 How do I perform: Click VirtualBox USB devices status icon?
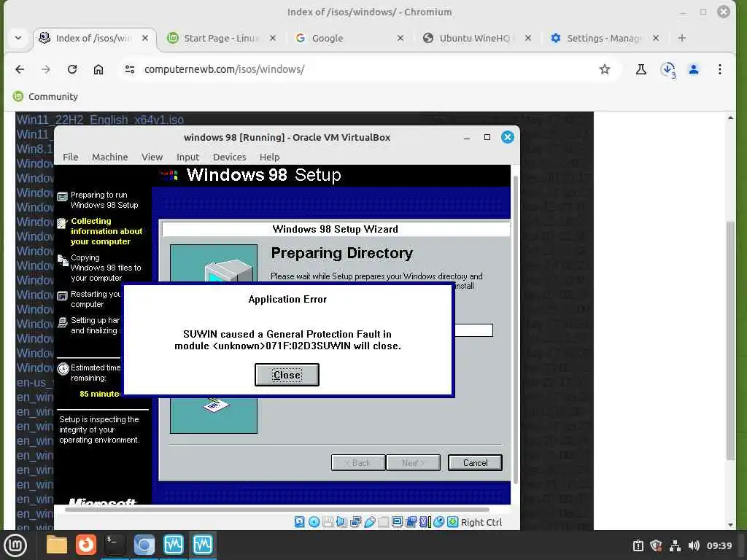click(x=370, y=522)
